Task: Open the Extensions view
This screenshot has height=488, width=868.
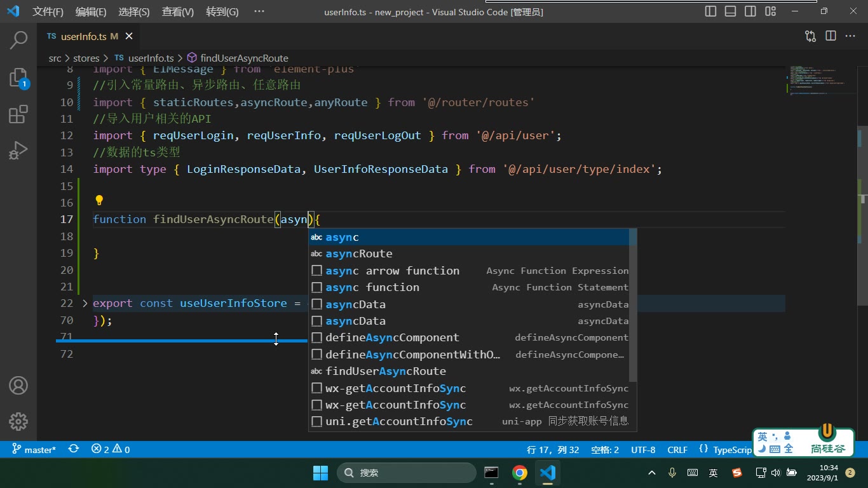Action: click(x=18, y=114)
